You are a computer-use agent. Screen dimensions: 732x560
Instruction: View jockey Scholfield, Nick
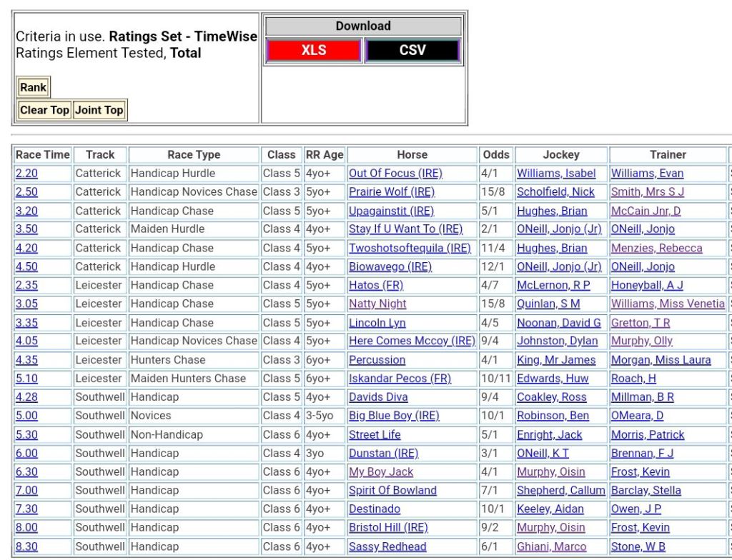tap(555, 192)
